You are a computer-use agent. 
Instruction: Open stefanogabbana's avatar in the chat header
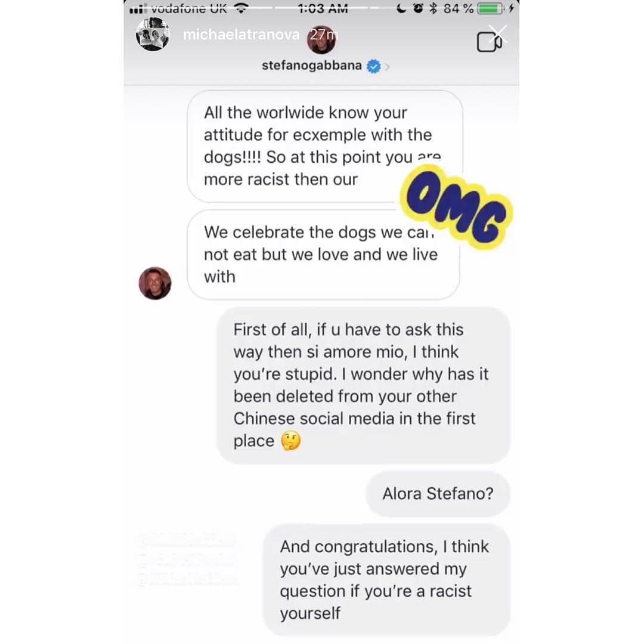point(321,40)
